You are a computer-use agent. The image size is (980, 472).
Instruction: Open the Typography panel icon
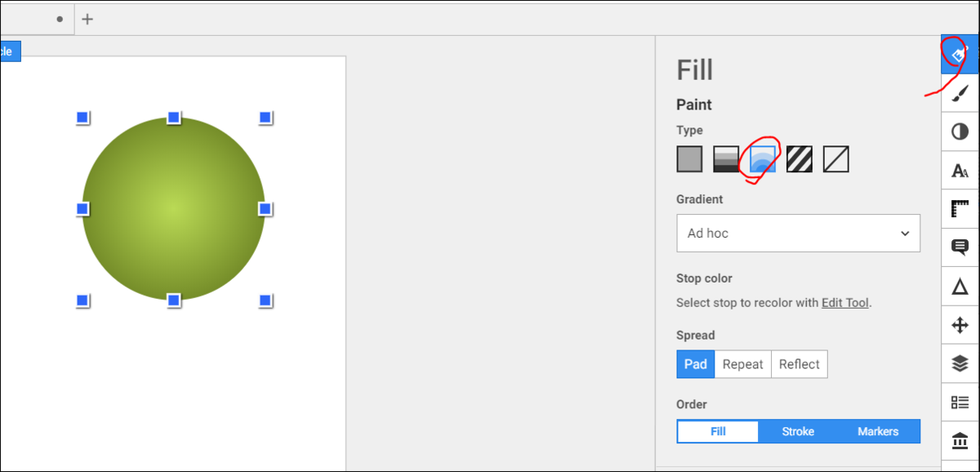pyautogui.click(x=960, y=170)
